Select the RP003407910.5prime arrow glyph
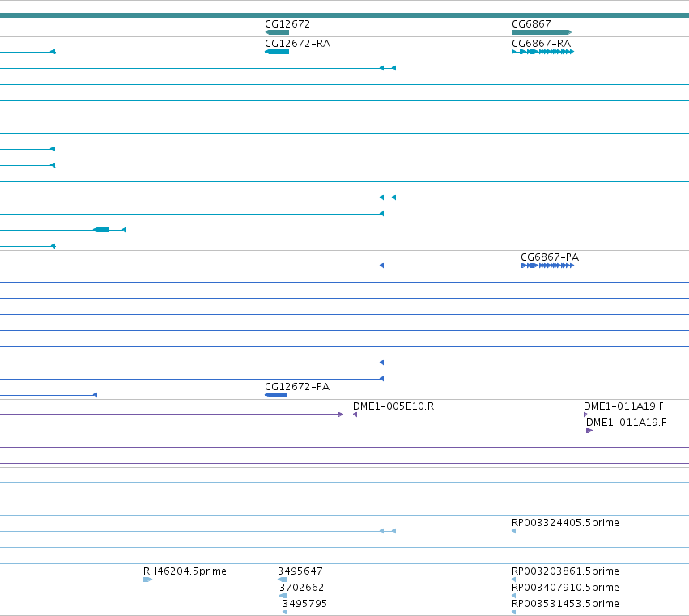689x616 pixels. pos(513,596)
